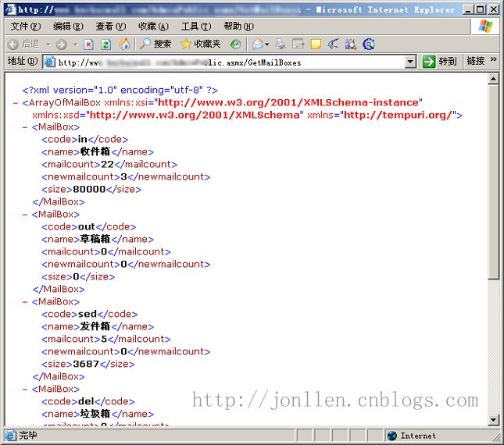Collapse the MailBox node with code in
This screenshot has height=445, width=504.
(x=25, y=127)
